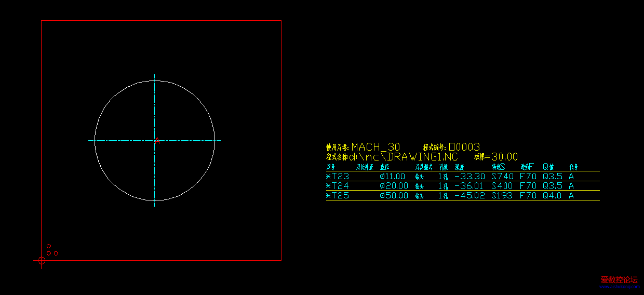Select the *T24 tool number cell
Viewport: 644px width, 295px height.
click(x=338, y=186)
